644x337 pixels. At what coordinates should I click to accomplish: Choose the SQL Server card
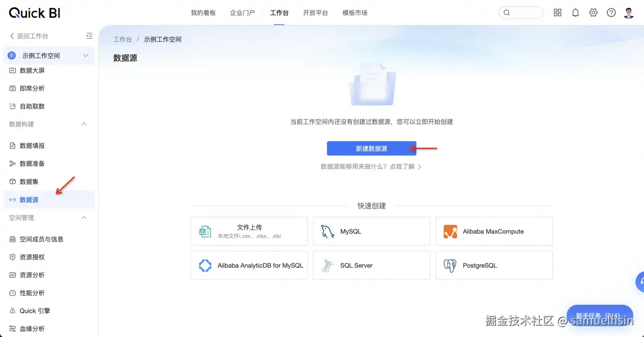click(x=372, y=265)
